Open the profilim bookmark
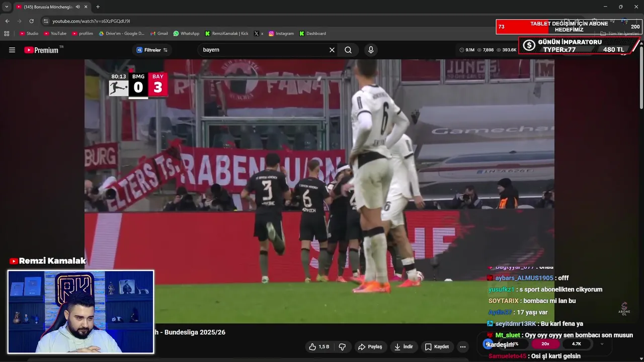This screenshot has width=644, height=362. 82,34
